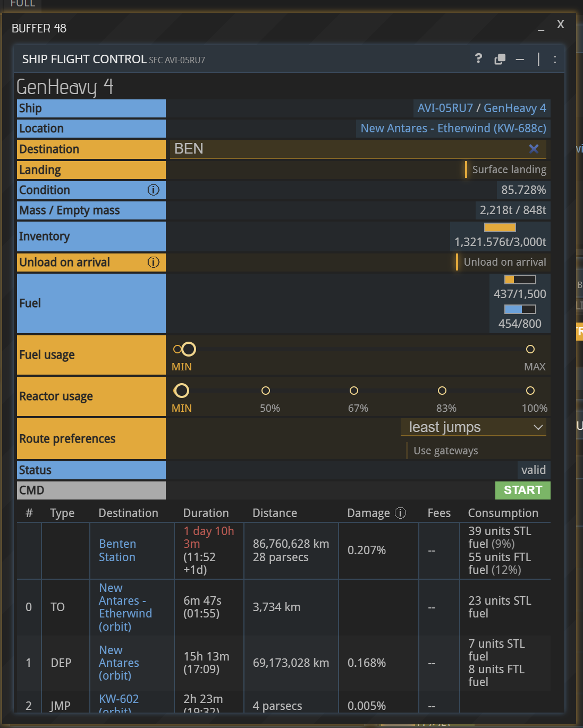Open the New Antares - Etherwind location link
This screenshot has width=583, height=728.
coord(453,129)
